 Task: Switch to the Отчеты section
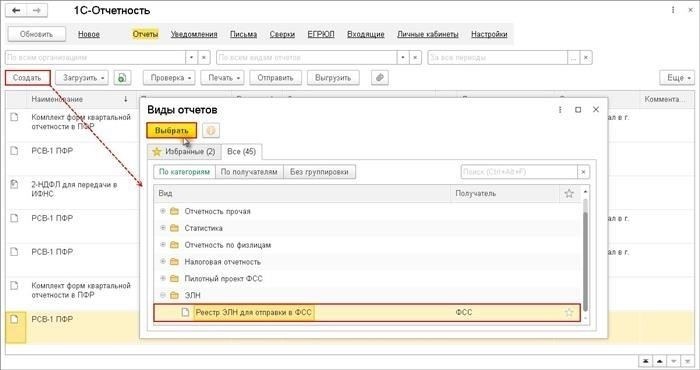point(146,34)
